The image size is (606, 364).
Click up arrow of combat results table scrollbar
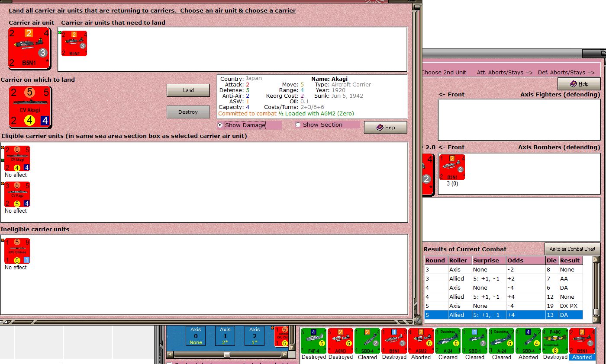tap(596, 259)
